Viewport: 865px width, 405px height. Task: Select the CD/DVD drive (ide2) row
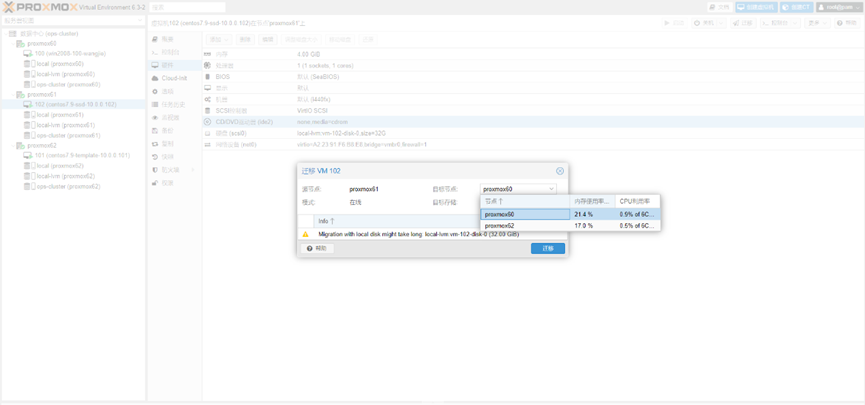pos(533,121)
